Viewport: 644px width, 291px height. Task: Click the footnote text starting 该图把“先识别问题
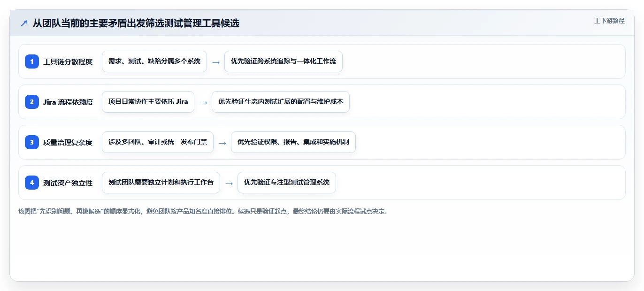[x=203, y=211]
